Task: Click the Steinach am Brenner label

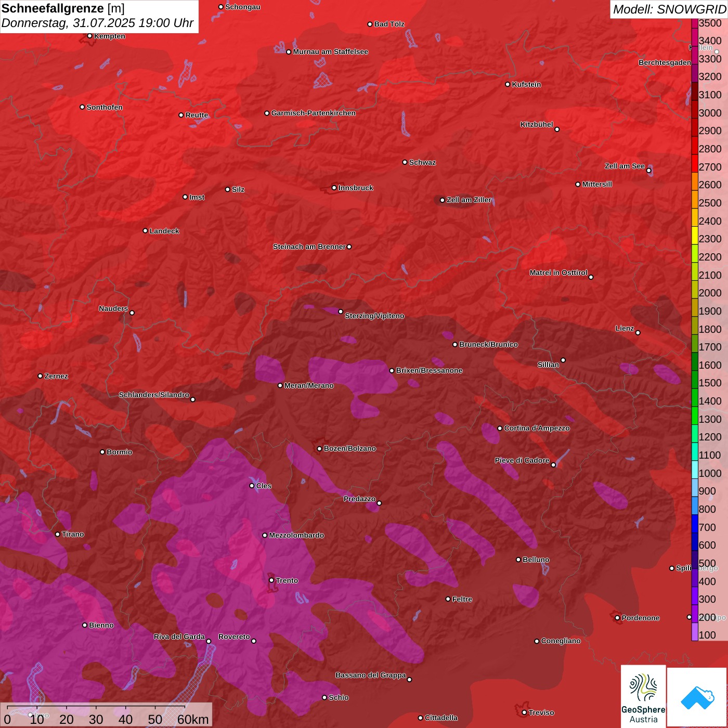Action: click(309, 246)
